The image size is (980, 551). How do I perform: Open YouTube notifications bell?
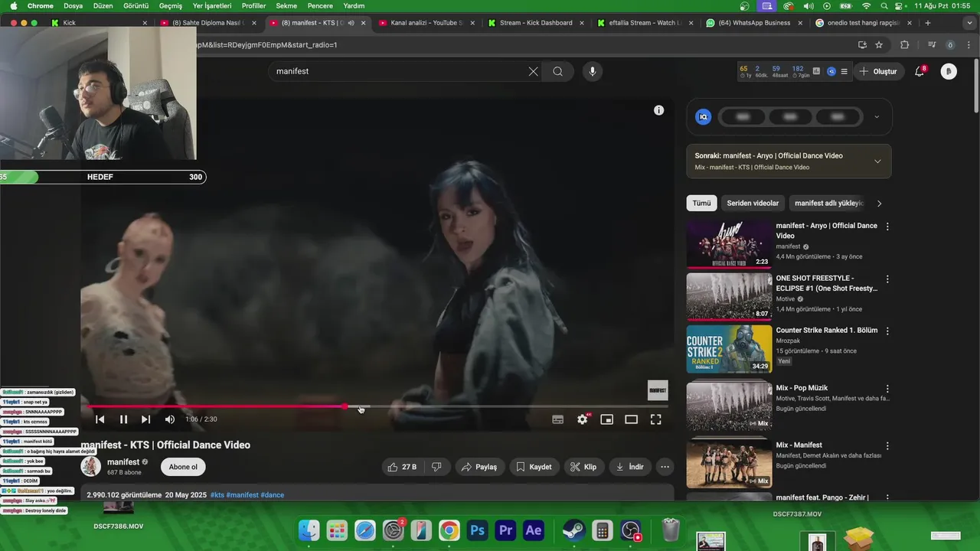pyautogui.click(x=920, y=71)
